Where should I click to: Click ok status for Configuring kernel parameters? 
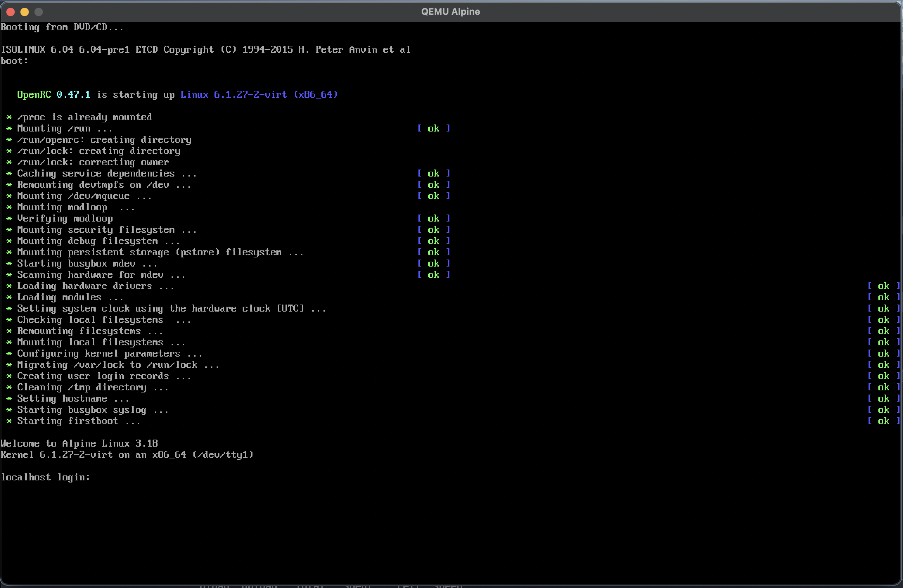(884, 353)
